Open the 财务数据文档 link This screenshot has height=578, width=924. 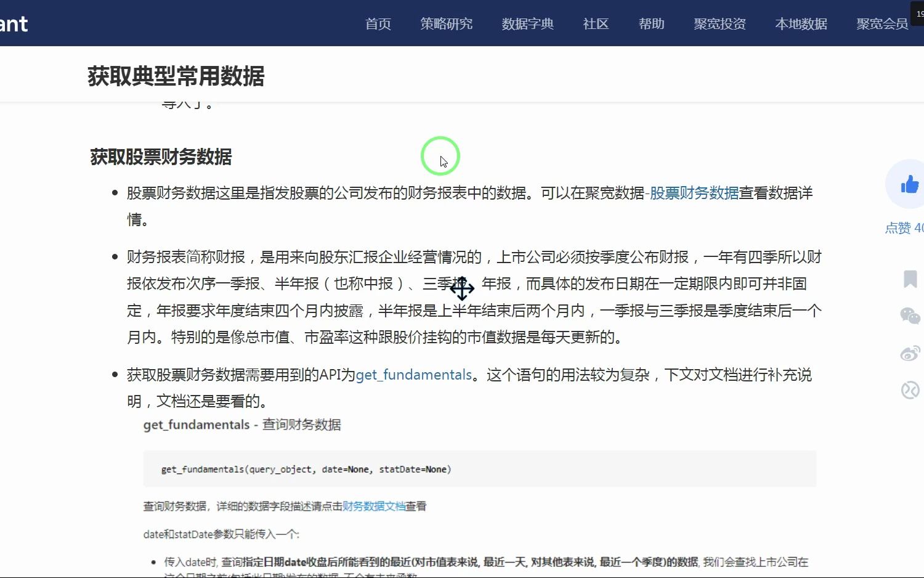pos(374,506)
